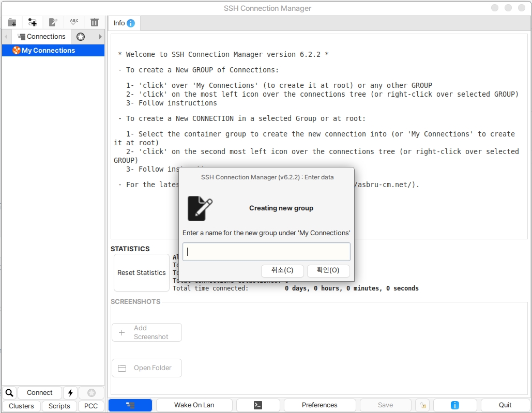Select 'My Connections' tree root

point(48,50)
